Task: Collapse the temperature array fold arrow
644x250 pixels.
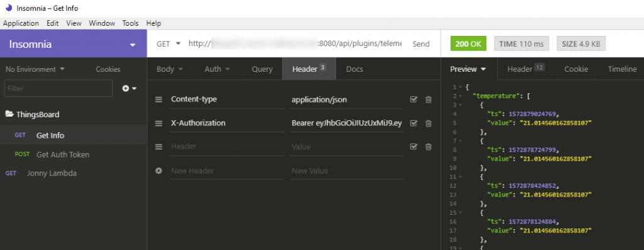Action: pos(461,96)
